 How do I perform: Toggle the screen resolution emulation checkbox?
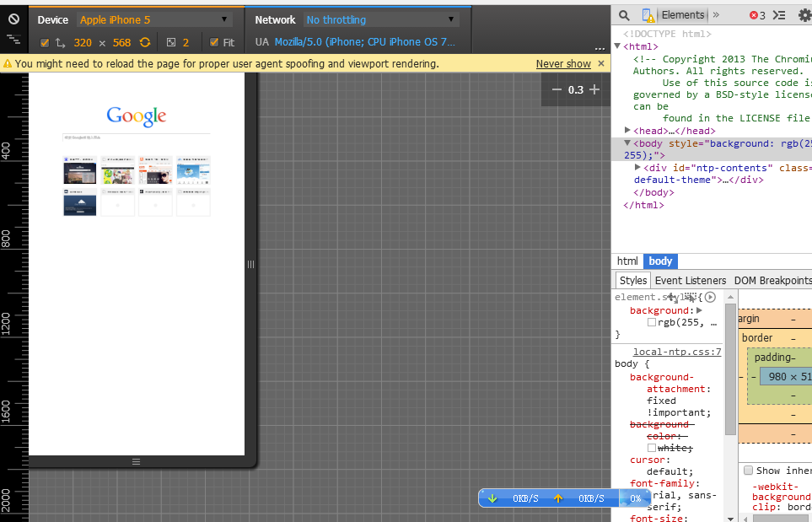pyautogui.click(x=45, y=42)
